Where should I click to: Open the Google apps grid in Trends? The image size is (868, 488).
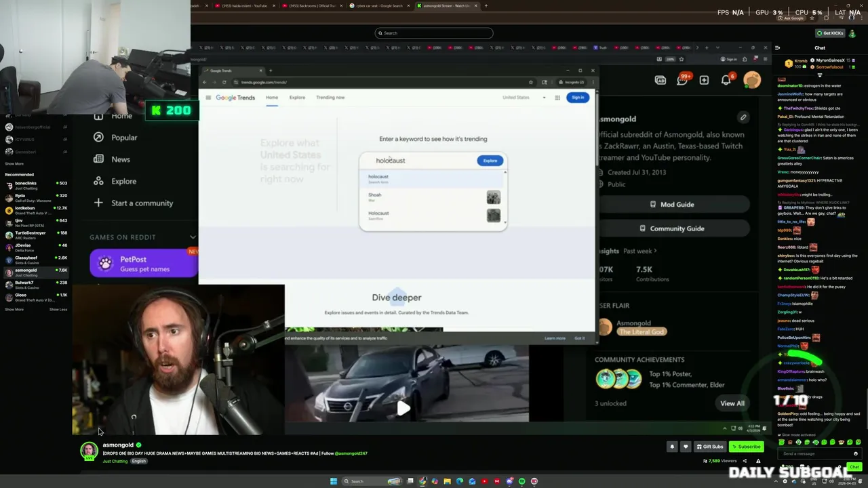pyautogui.click(x=557, y=98)
